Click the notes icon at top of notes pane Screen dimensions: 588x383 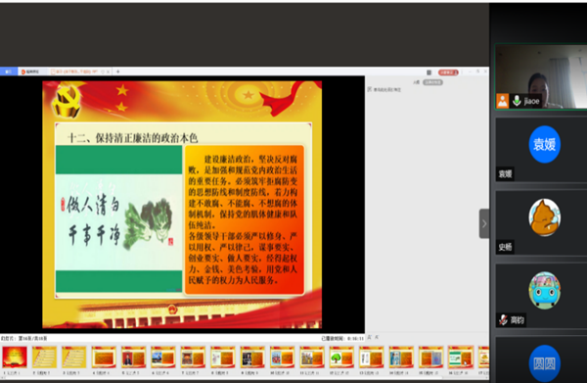coord(370,89)
